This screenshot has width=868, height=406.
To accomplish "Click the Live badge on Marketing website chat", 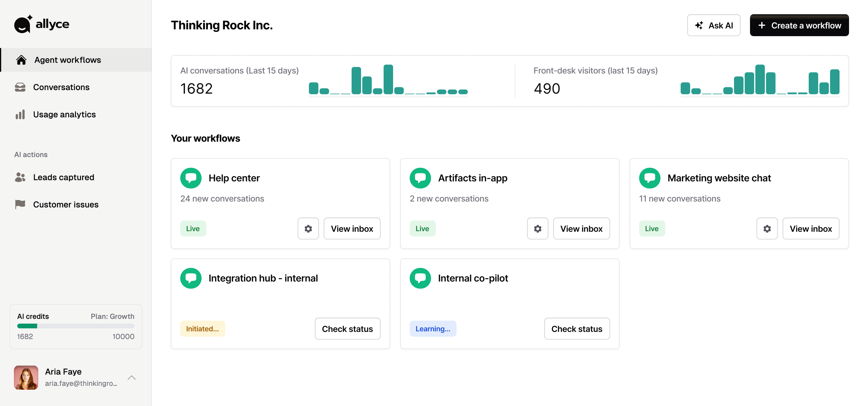I will click(x=652, y=229).
